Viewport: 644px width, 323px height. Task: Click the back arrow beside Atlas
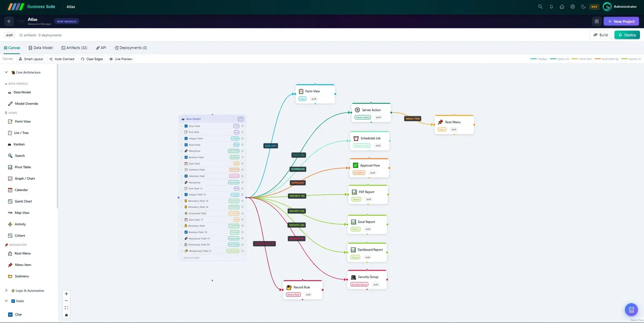click(9, 21)
